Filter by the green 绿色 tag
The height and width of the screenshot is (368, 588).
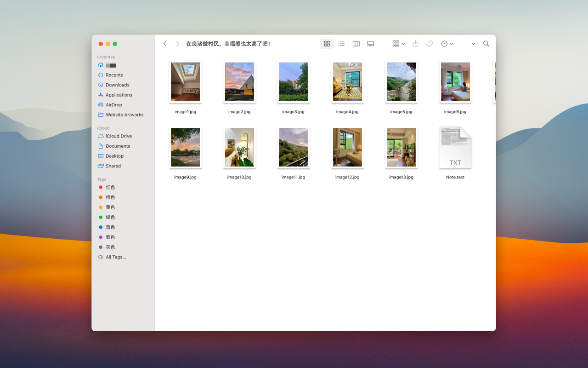click(x=107, y=217)
